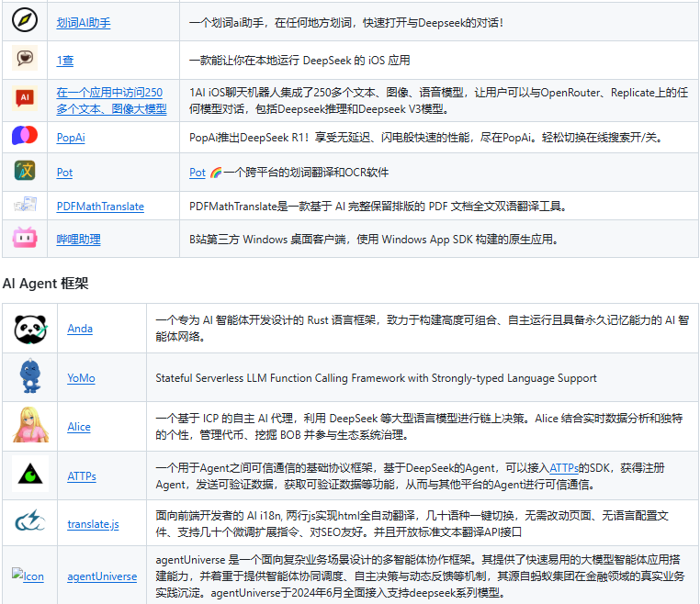The height and width of the screenshot is (604, 700).
Task: Click the PopAi logo icon
Action: click(25, 135)
